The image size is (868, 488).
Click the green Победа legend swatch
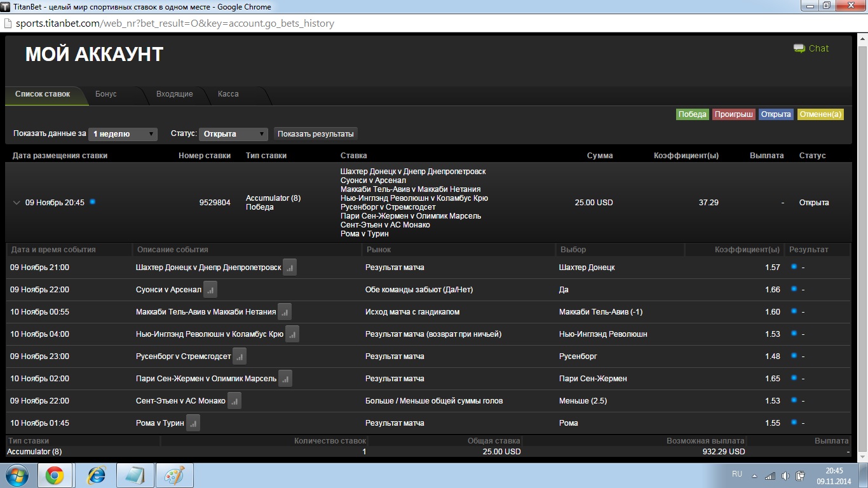click(692, 114)
